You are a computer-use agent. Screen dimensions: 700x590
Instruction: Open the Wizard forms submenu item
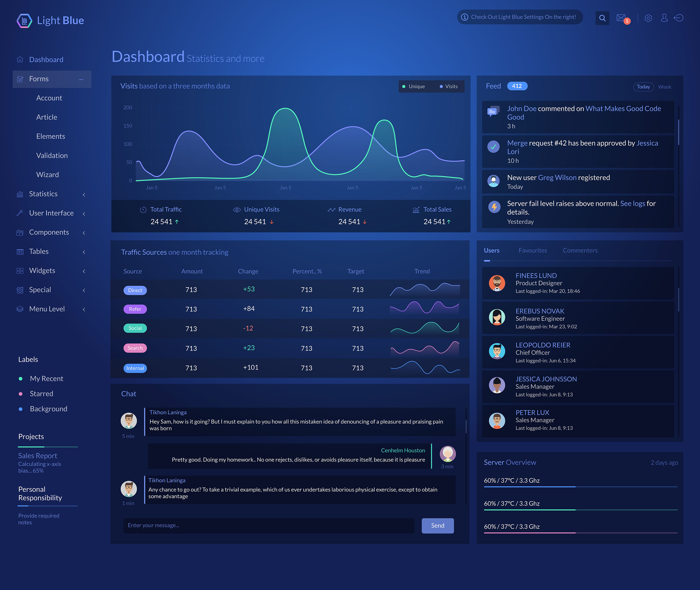[x=48, y=175]
